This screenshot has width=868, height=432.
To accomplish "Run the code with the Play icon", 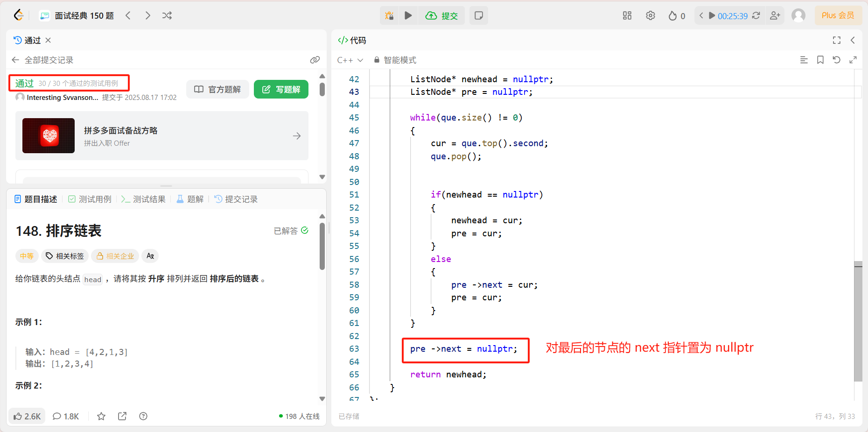I will point(408,15).
